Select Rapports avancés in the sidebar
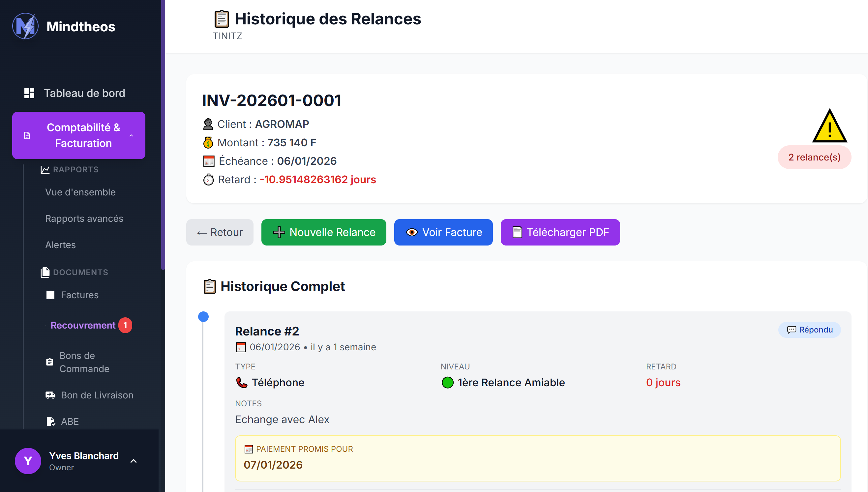868x492 pixels. pos(84,218)
